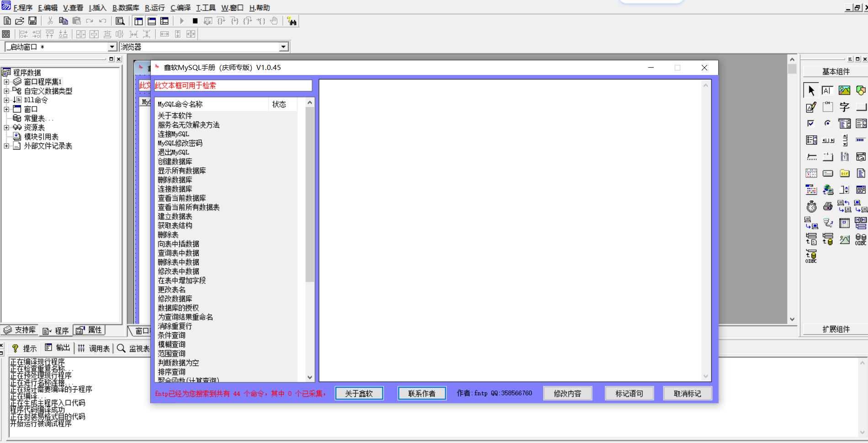Open the T.工具 menu
Image resolution: width=868 pixels, height=443 pixels.
click(x=206, y=8)
